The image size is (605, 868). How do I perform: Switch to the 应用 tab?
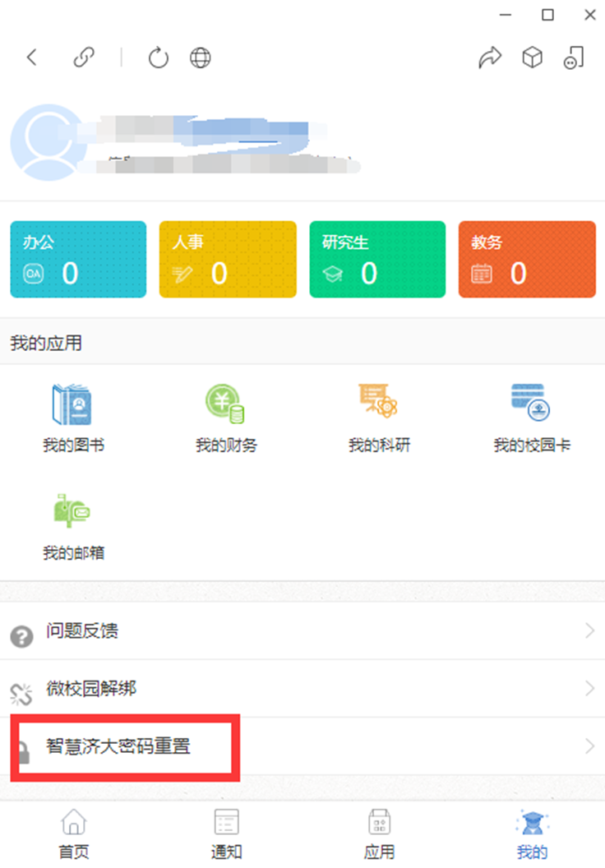coord(379,834)
